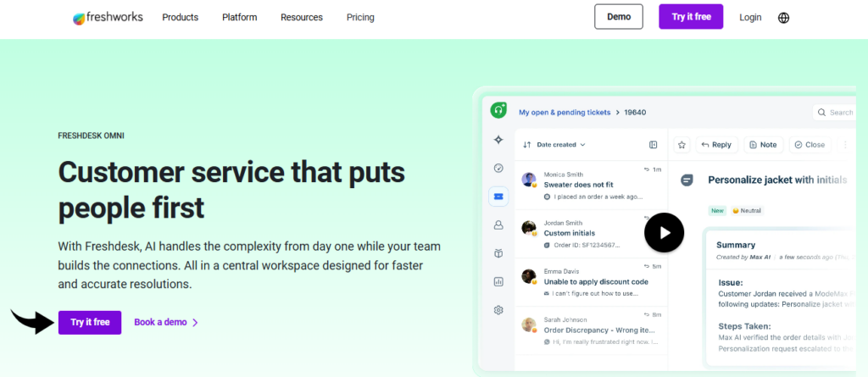Select the sparkle AI sidebar icon
This screenshot has width=868, height=377.
point(498,140)
